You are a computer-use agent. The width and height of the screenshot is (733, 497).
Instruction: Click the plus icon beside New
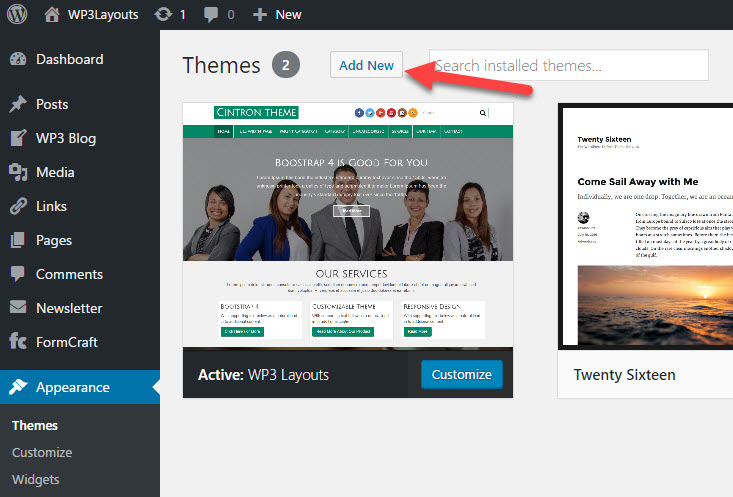coord(260,15)
